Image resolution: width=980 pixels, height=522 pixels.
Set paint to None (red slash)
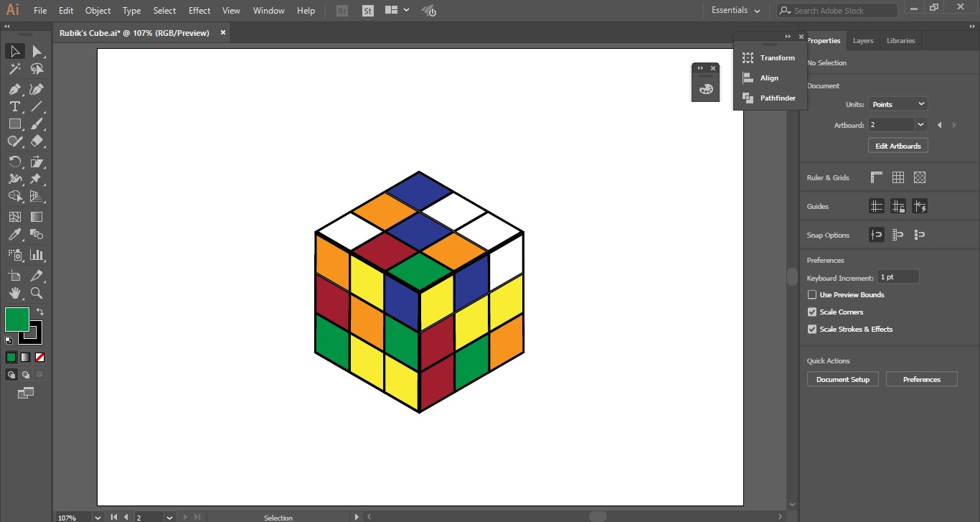[40, 357]
